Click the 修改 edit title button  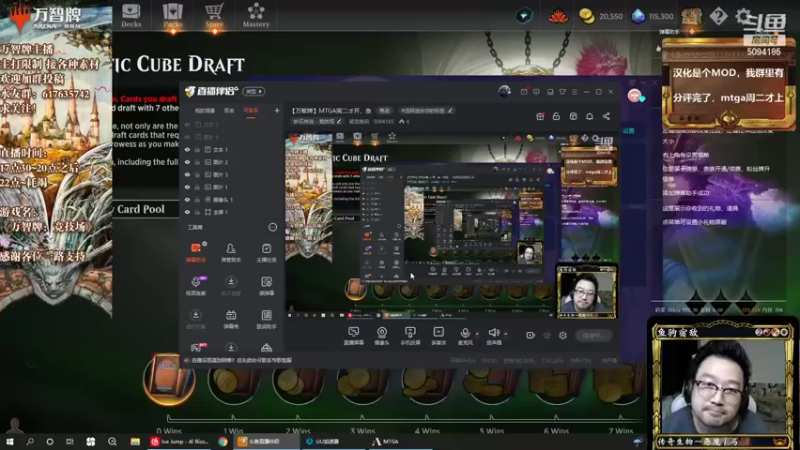(x=384, y=111)
